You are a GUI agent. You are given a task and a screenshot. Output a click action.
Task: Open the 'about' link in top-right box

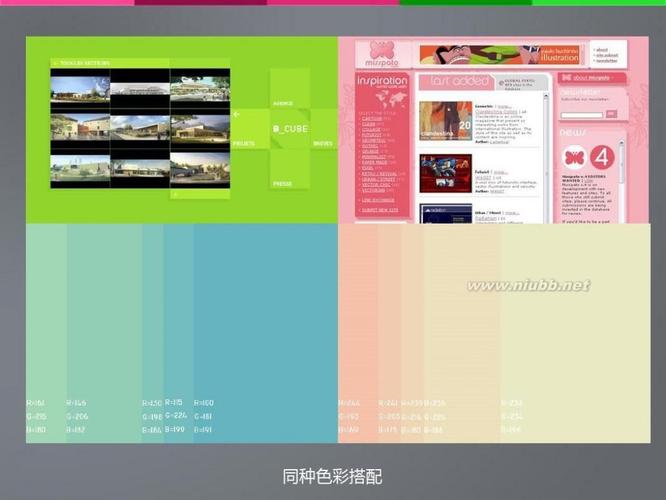tap(601, 50)
